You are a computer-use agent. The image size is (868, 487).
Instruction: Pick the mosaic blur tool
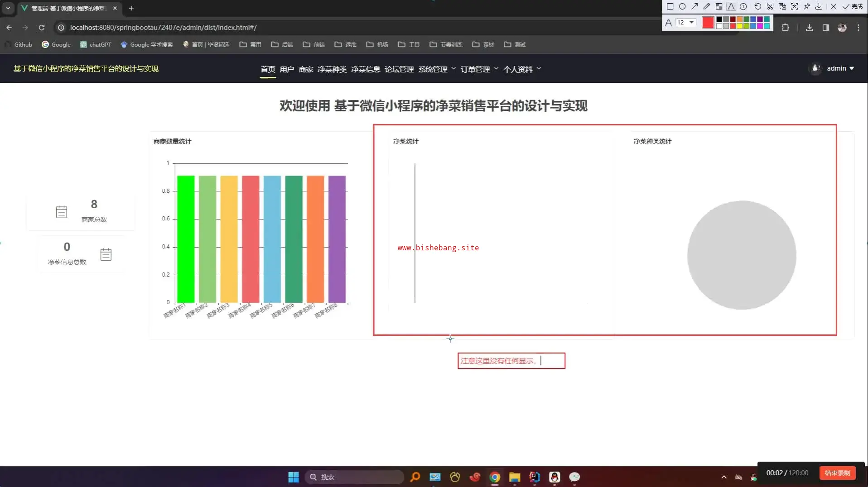tap(719, 6)
